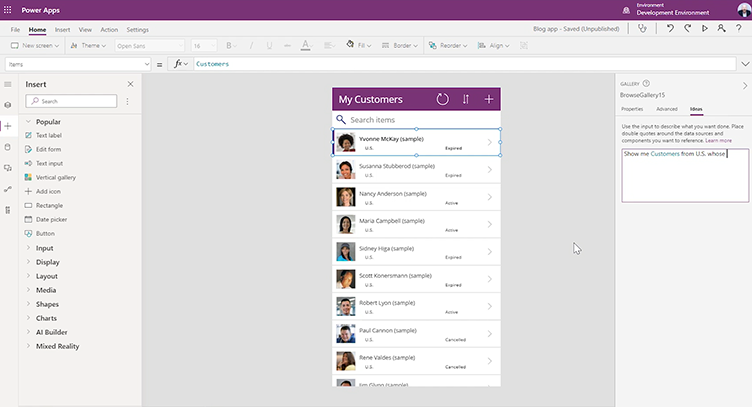Open the View tab
The width and height of the screenshot is (752, 407).
click(85, 30)
